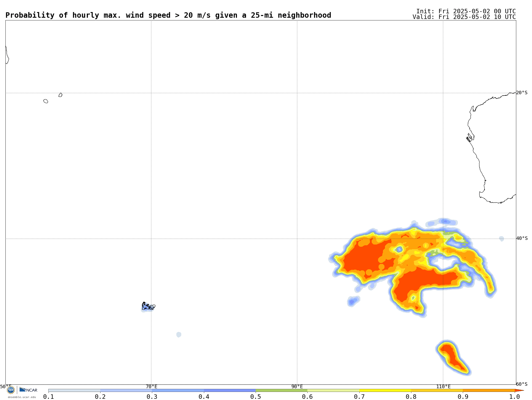Click the 60°S latitude label
Screen dimensions: 532x400
pyautogui.click(x=522, y=384)
